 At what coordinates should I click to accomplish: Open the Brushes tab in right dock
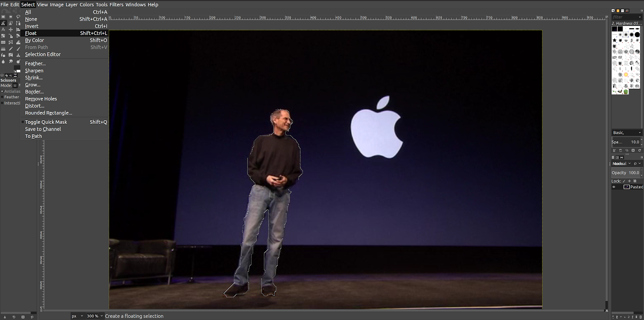pyautogui.click(x=613, y=10)
